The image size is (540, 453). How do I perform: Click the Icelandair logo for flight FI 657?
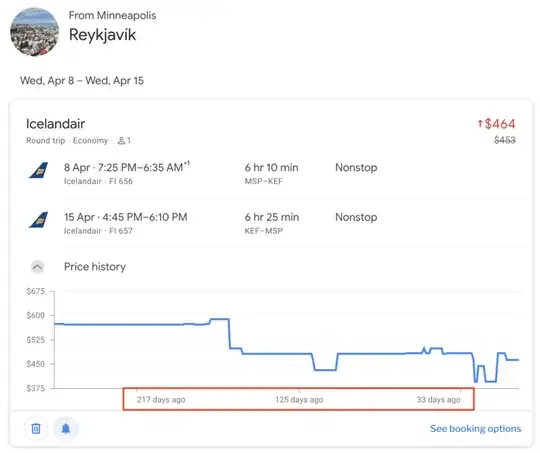(x=39, y=220)
